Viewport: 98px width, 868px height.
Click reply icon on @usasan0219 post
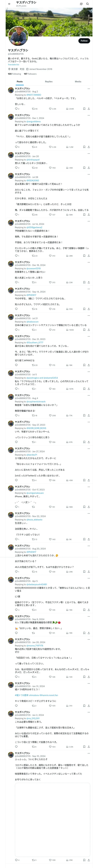[16, 282]
